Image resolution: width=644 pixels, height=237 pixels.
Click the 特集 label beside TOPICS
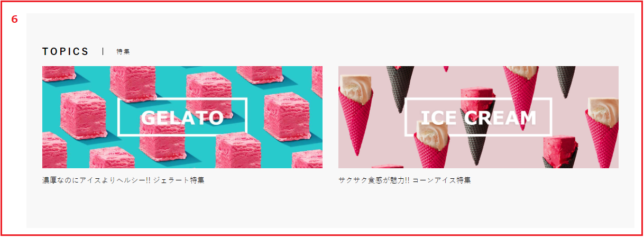pyautogui.click(x=123, y=52)
